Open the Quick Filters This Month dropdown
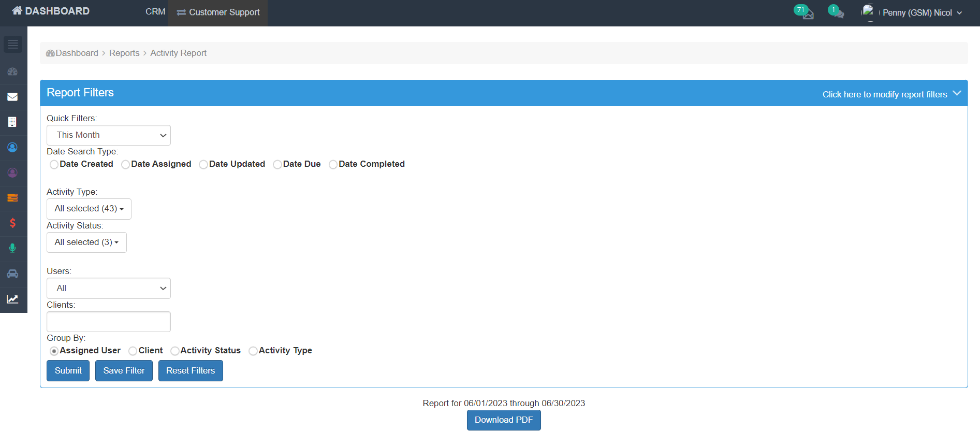This screenshot has width=980, height=445. coord(109,135)
